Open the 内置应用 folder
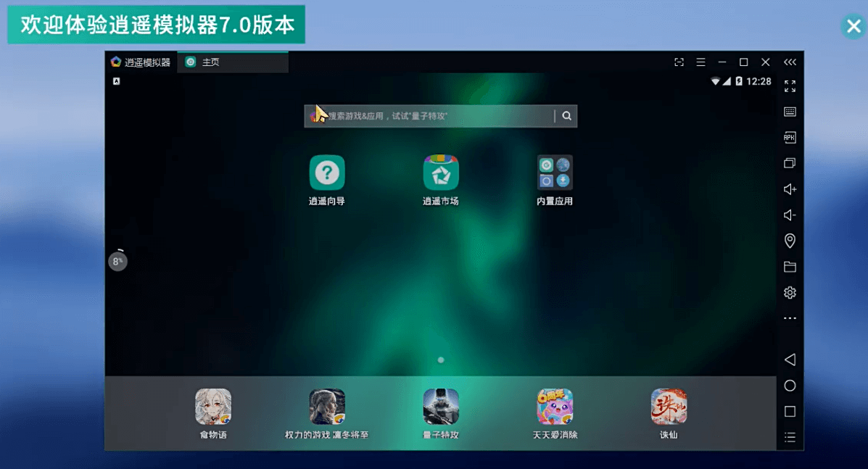This screenshot has height=469, width=868. coord(554,173)
